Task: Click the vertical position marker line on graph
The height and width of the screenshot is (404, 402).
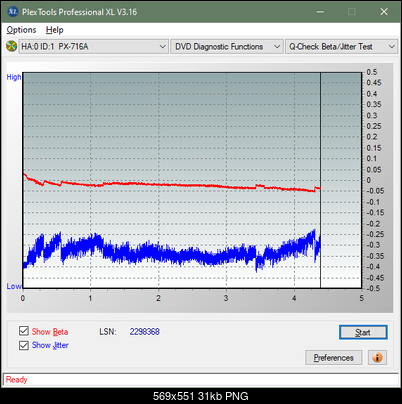Action: (x=320, y=180)
